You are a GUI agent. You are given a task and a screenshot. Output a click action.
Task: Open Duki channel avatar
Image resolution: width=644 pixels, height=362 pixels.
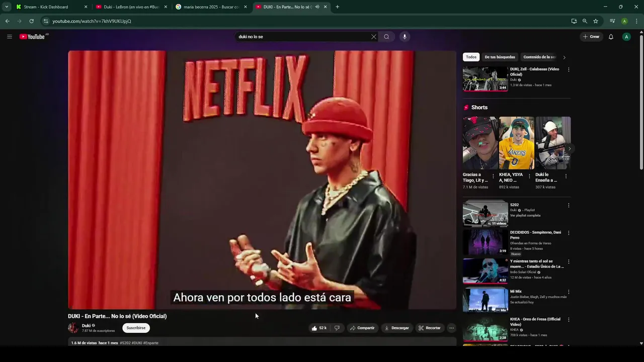(x=73, y=328)
